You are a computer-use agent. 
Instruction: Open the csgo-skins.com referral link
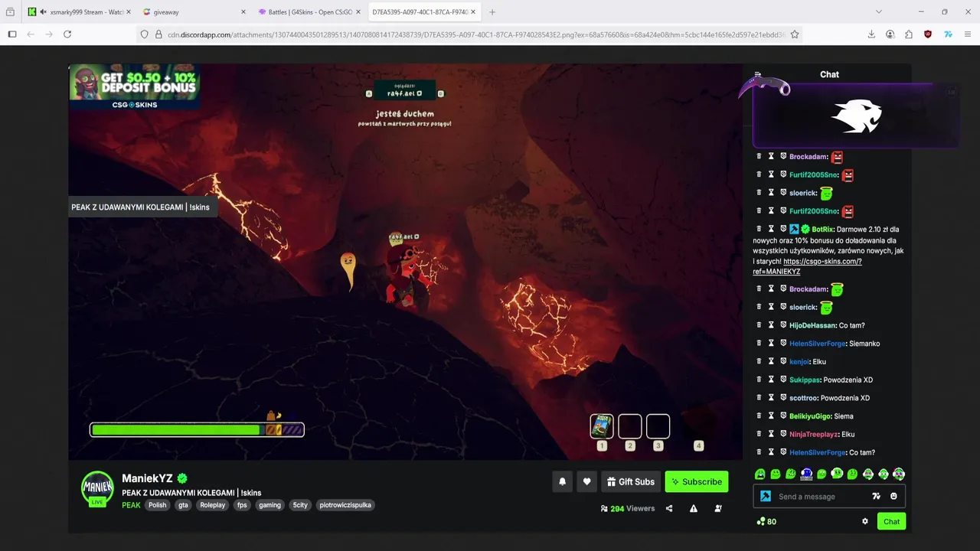807,266
